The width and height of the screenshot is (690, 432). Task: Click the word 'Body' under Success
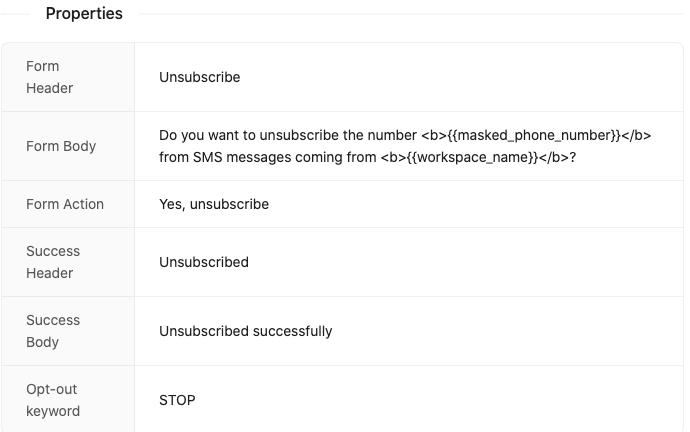click(x=42, y=342)
